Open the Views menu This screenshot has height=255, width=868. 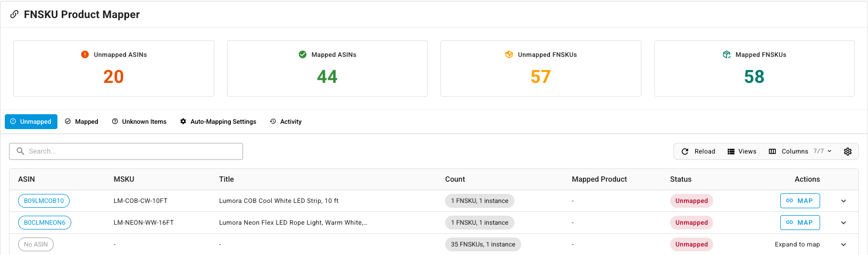coord(742,151)
